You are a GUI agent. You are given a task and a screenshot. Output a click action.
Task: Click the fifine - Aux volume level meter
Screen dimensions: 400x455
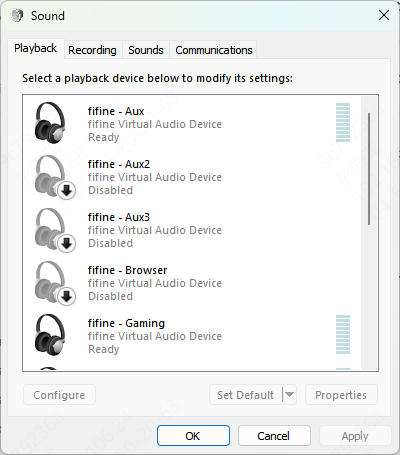click(343, 123)
